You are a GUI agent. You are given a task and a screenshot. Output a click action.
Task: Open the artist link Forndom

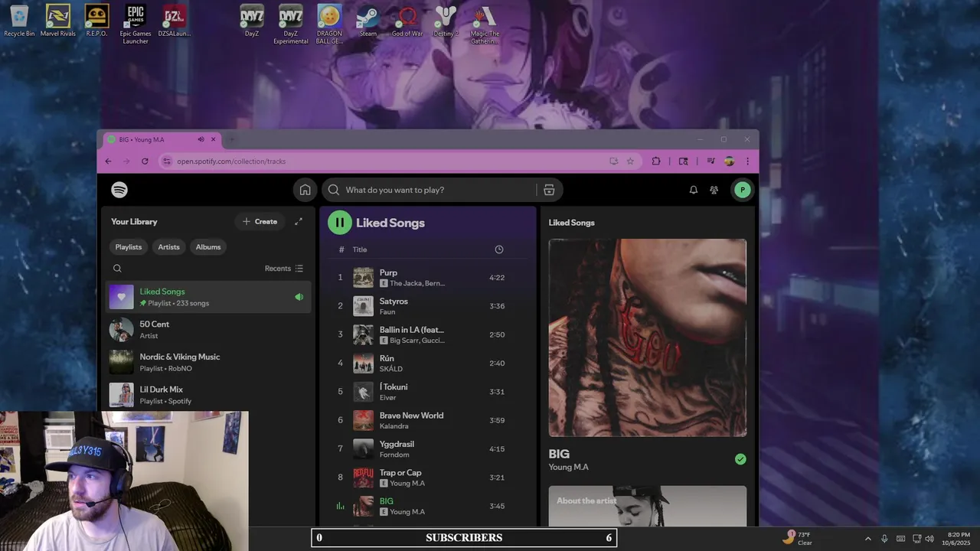(x=394, y=455)
